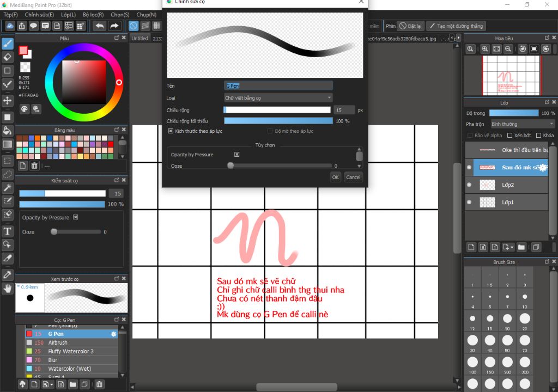Image resolution: width=558 pixels, height=392 pixels.
Task: Open add-layer dropdown arrow in layer panel
Action: click(512, 247)
